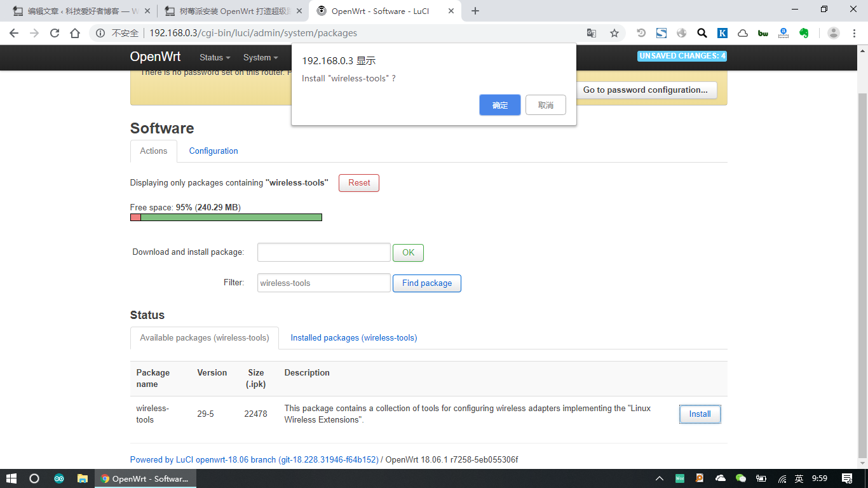Switch to the Configuration tab
Image resolution: width=868 pixels, height=488 pixels.
point(214,151)
